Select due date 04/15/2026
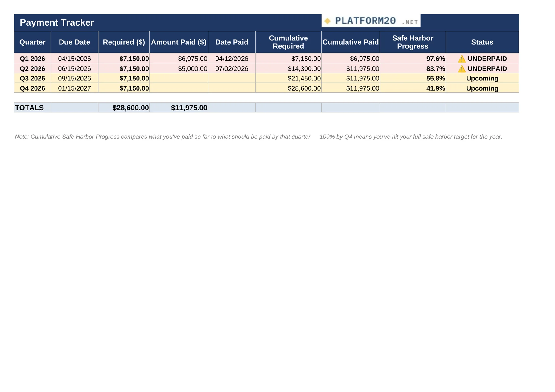Viewport: 555px width, 392px height. [x=74, y=59]
